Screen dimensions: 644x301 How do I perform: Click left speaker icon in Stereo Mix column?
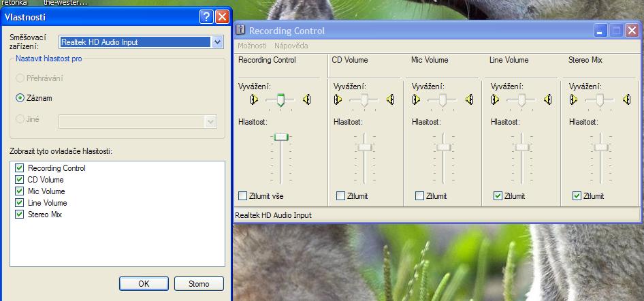[574, 99]
